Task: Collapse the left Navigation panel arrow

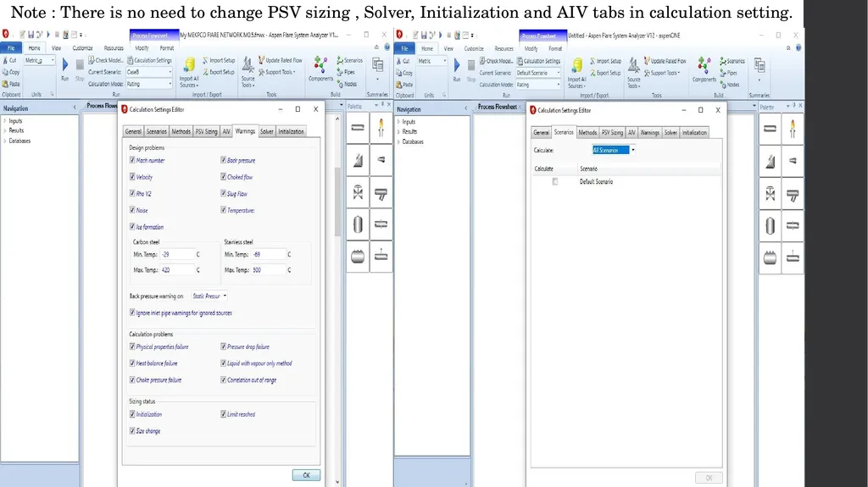Action: [75, 108]
